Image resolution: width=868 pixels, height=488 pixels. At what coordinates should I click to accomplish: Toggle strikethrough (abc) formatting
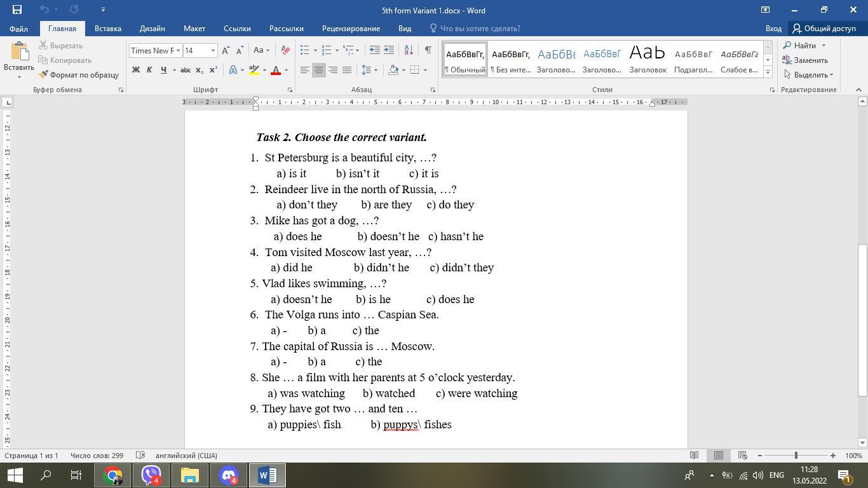(186, 70)
